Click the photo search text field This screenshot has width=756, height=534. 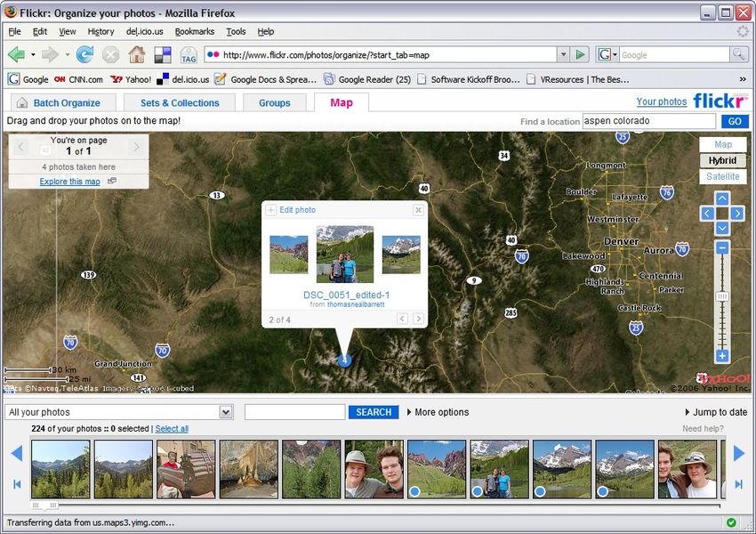point(294,412)
